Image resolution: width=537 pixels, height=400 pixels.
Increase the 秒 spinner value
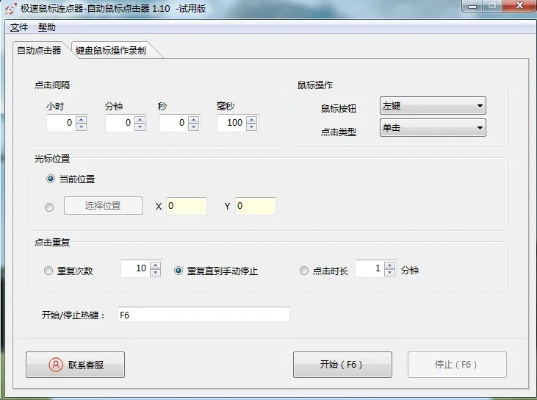(x=193, y=119)
